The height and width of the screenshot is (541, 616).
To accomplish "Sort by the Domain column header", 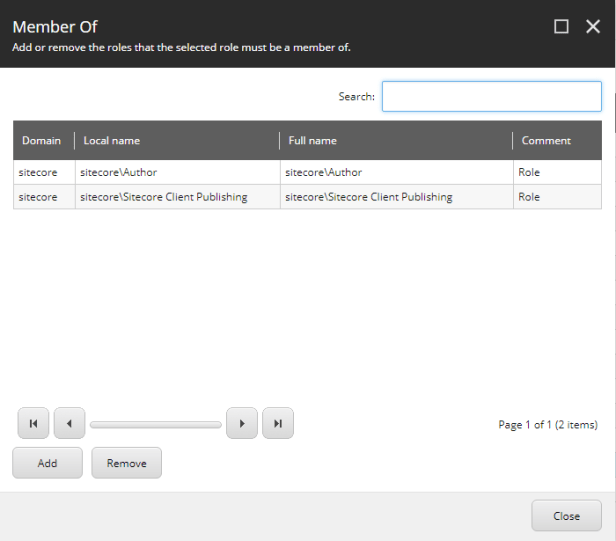I will click(42, 141).
